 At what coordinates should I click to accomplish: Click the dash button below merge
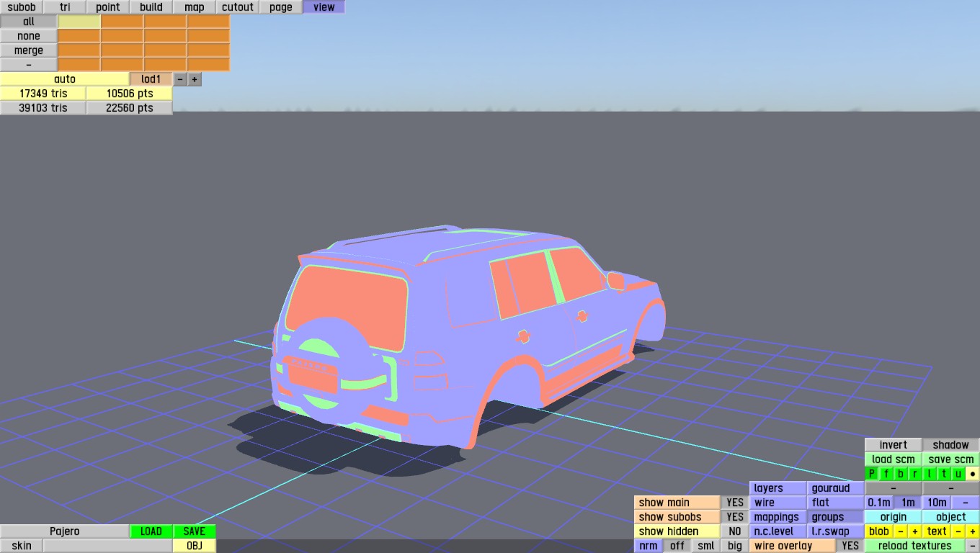(x=29, y=65)
